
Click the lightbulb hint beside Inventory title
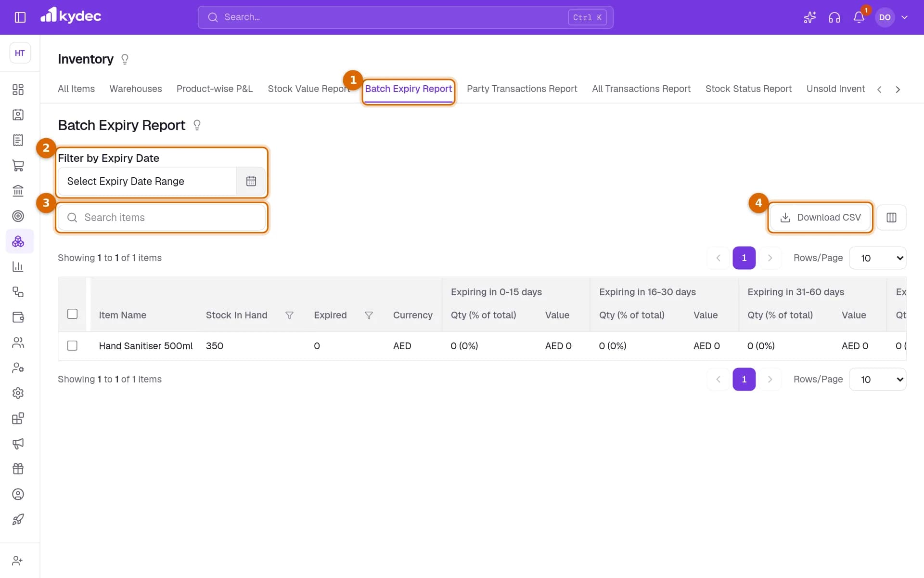point(125,59)
